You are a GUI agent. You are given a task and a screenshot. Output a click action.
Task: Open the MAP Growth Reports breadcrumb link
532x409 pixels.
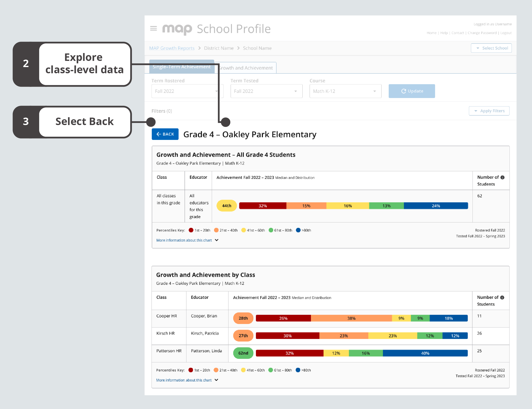pos(172,48)
